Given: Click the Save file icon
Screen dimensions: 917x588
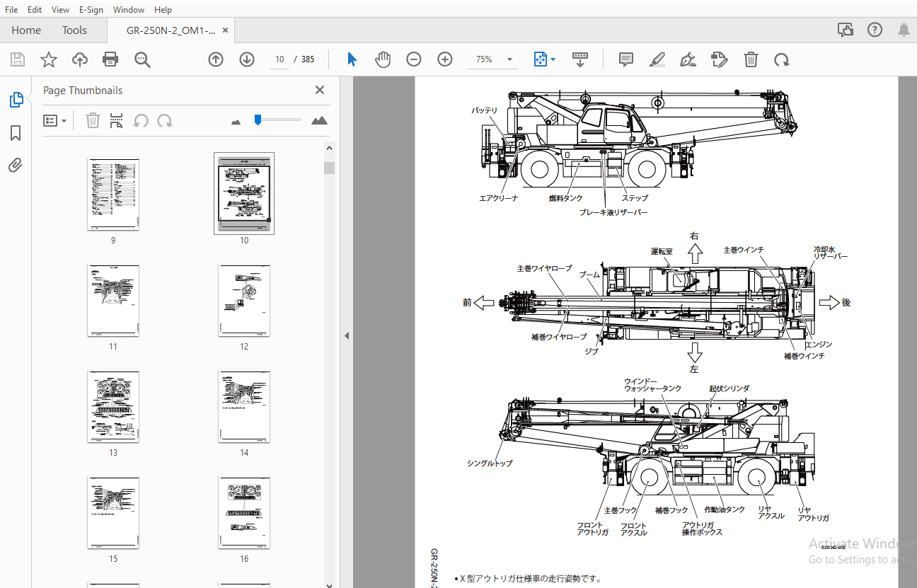Looking at the screenshot, I should coord(17,59).
